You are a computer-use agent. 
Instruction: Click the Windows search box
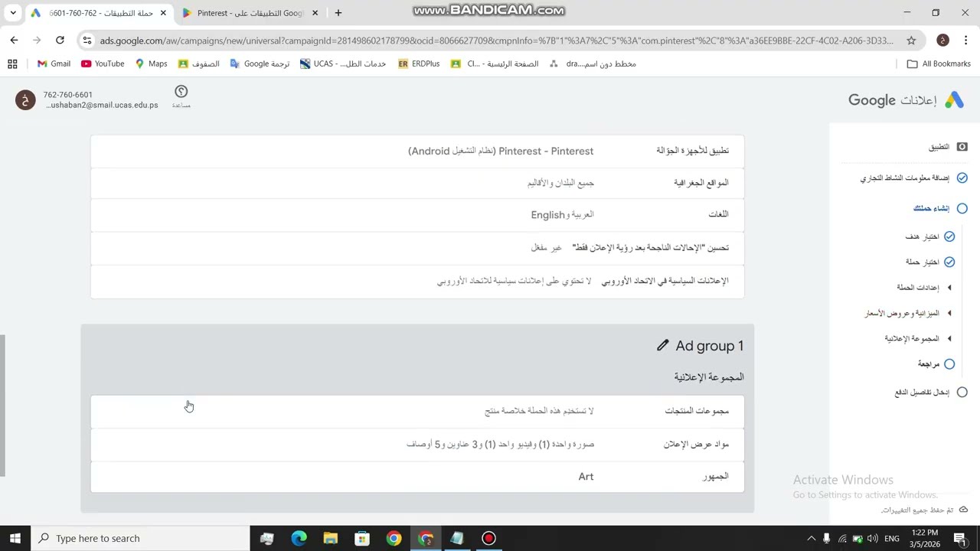point(140,539)
